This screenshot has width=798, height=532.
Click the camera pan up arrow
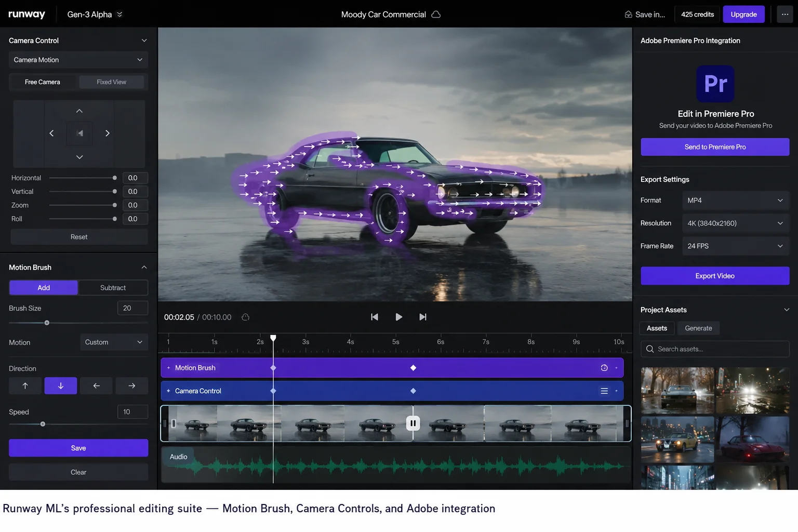pyautogui.click(x=79, y=111)
